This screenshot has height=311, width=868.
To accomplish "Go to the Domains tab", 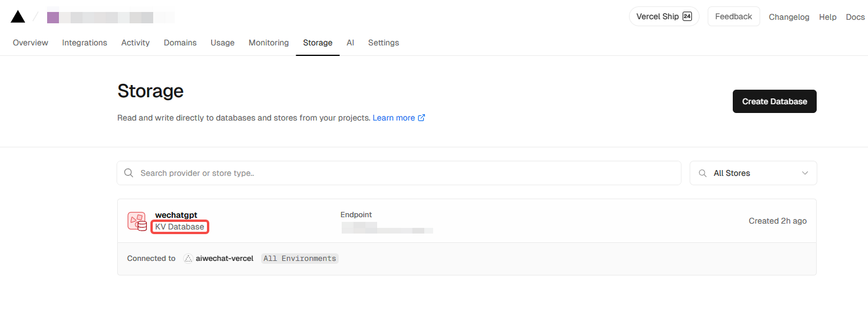I will (180, 43).
